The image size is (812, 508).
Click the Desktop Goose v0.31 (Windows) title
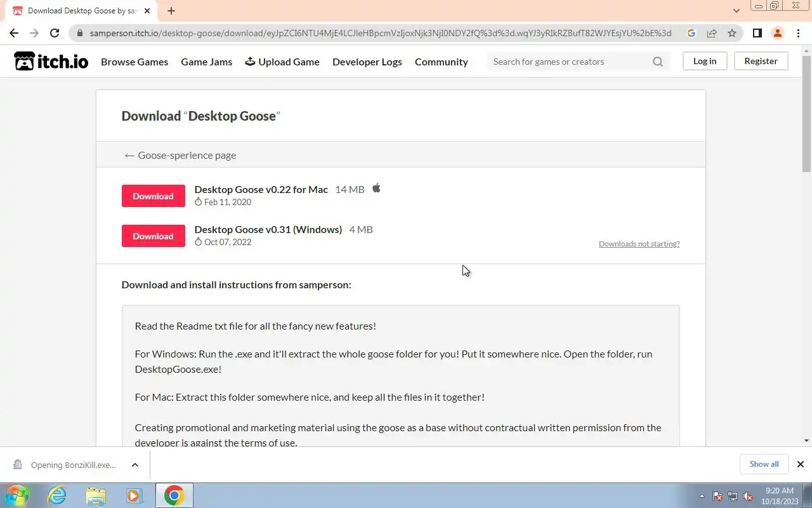click(268, 229)
